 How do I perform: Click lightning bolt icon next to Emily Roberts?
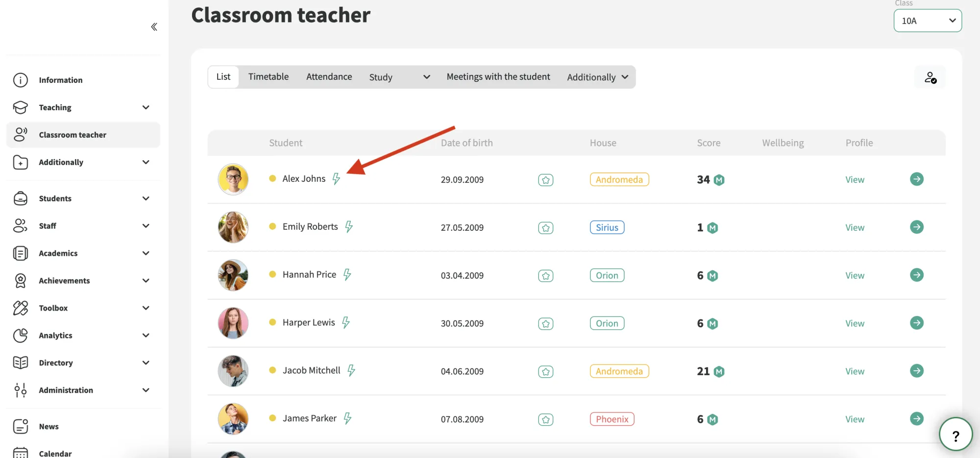pyautogui.click(x=349, y=227)
